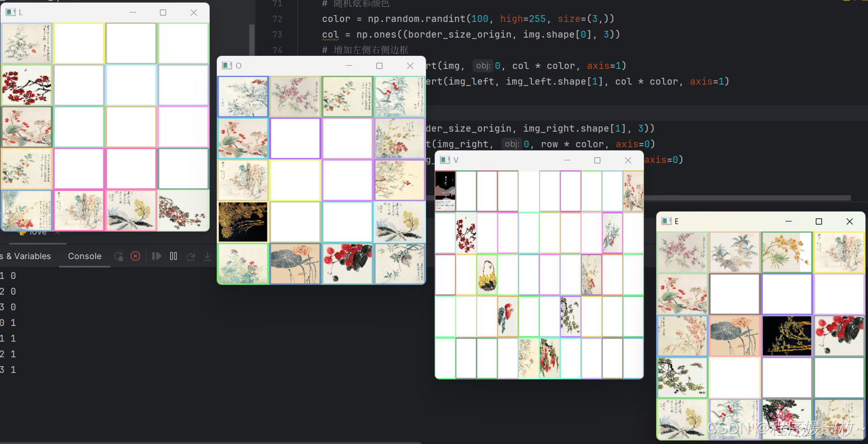The height and width of the screenshot is (444, 868).
Task: Click the lotus leaf painting in window O
Action: click(x=295, y=264)
